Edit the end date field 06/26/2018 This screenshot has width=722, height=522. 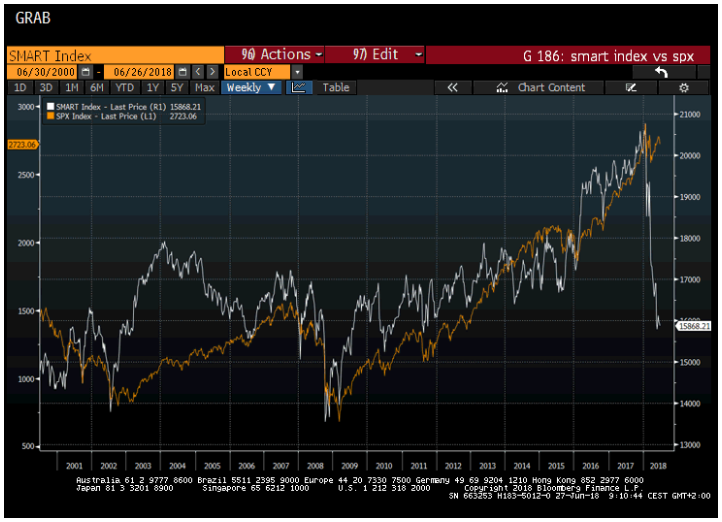tap(140, 72)
